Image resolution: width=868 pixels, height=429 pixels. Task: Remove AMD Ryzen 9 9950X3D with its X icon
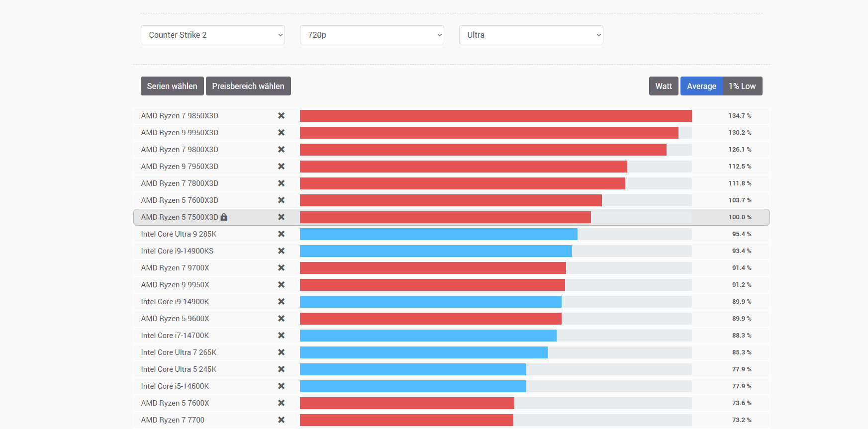[x=281, y=133]
